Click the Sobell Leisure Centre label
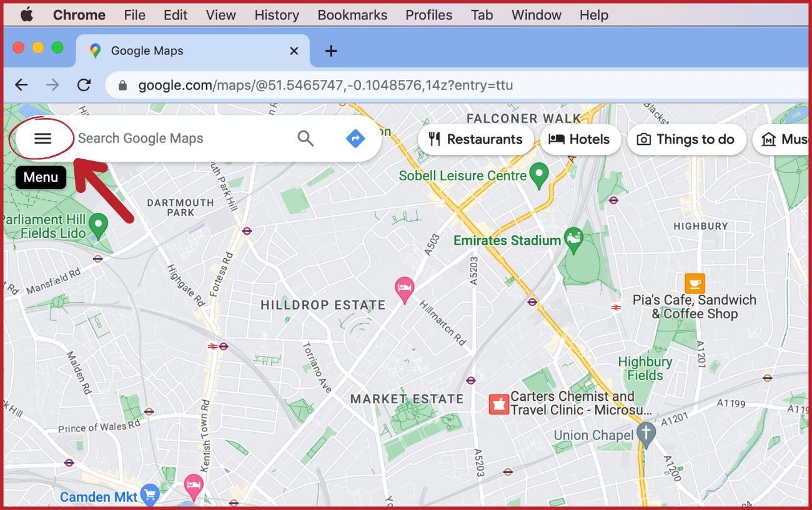 tap(463, 176)
